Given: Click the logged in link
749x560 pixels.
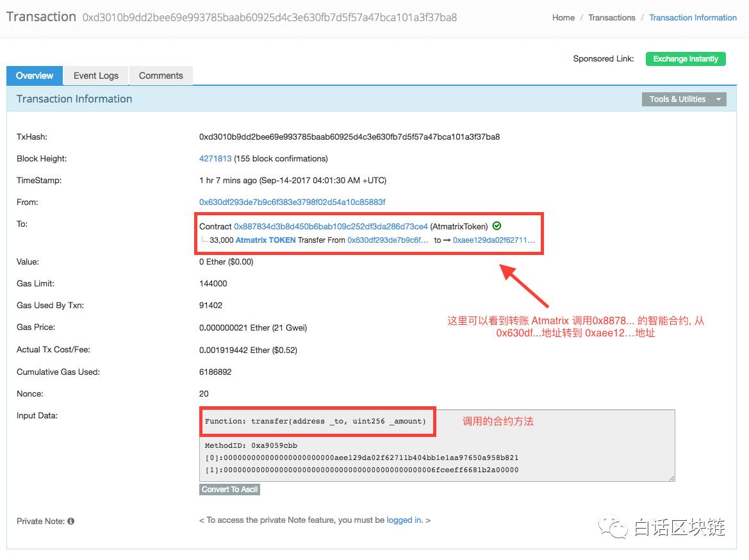Looking at the screenshot, I should [x=404, y=520].
